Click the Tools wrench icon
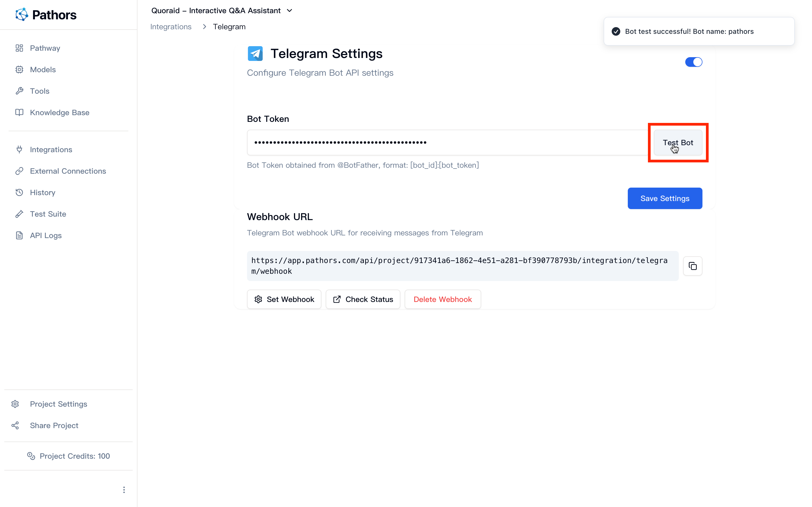The image size is (812, 507). pyautogui.click(x=19, y=91)
